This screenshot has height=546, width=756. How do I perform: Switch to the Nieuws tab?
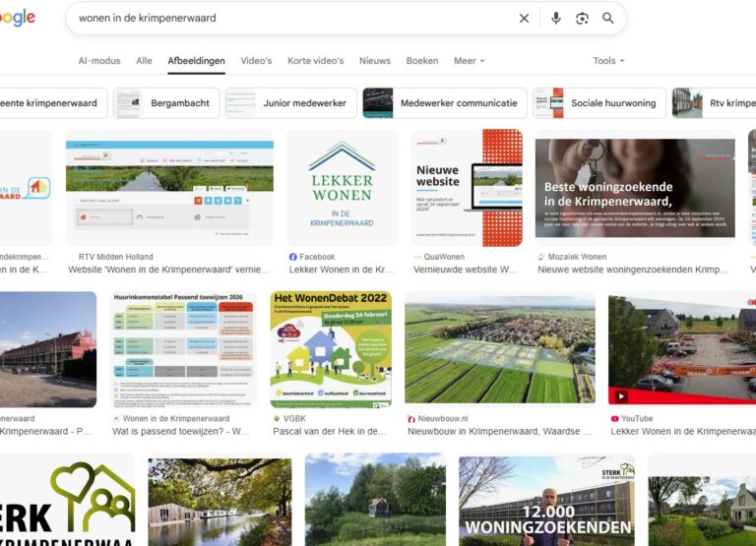(374, 61)
